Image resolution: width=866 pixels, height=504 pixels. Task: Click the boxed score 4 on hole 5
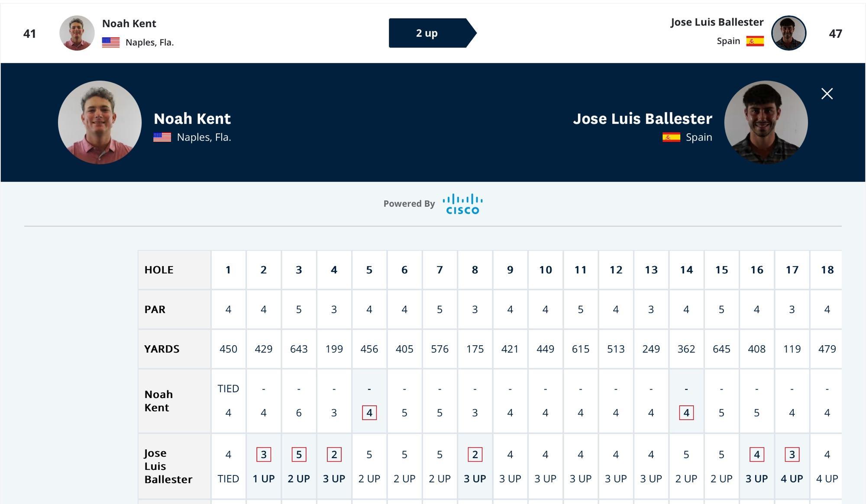(x=369, y=413)
